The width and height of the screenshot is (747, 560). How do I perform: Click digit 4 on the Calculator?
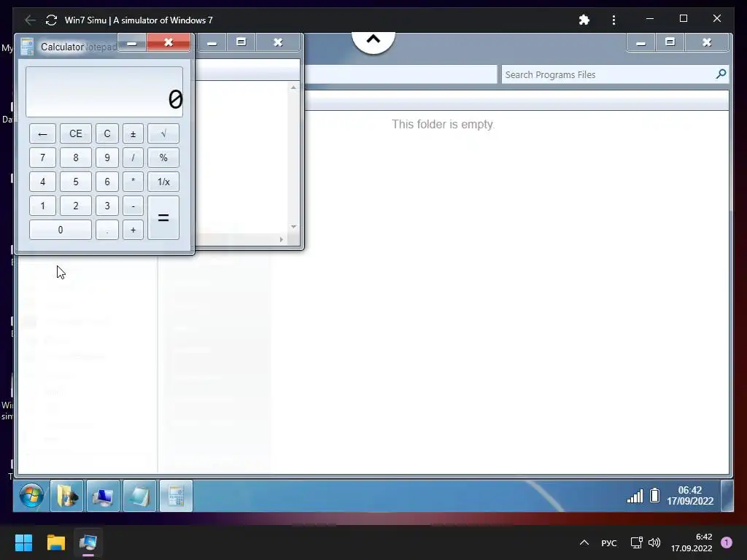coord(42,182)
